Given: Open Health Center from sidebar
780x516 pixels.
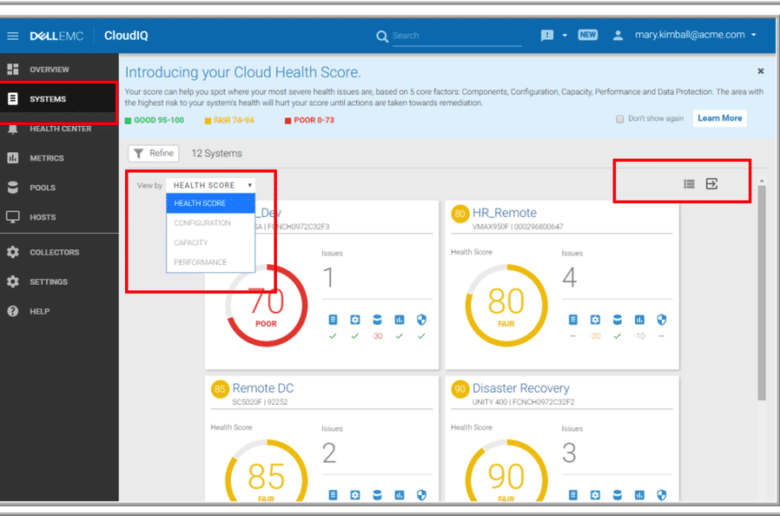Looking at the screenshot, I should (x=59, y=129).
